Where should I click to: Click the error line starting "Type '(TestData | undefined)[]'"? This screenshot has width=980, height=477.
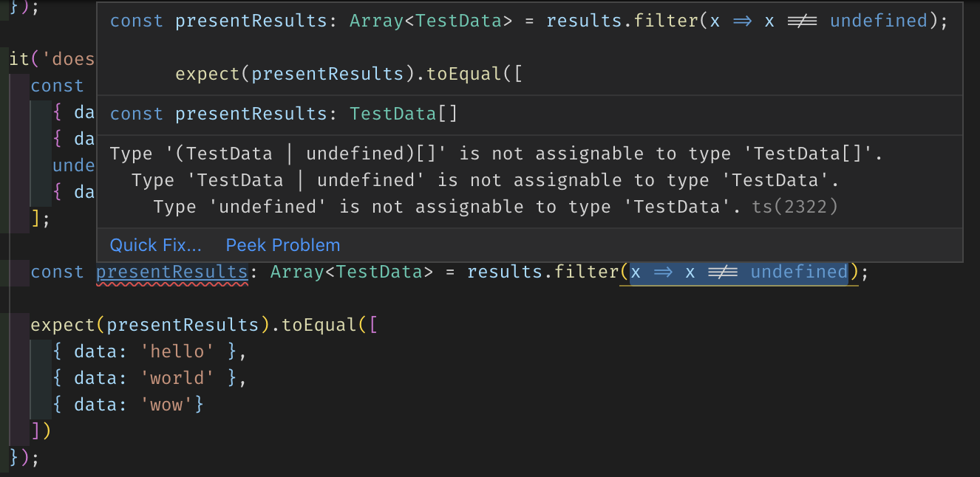(496, 154)
